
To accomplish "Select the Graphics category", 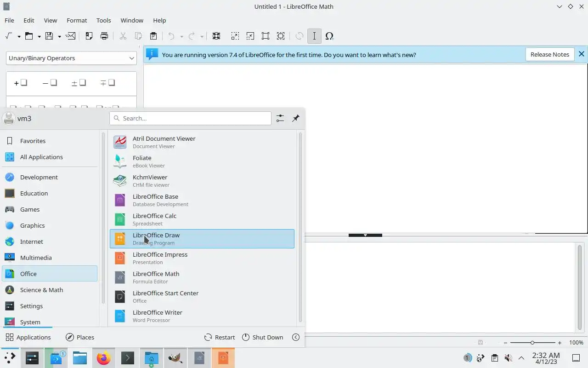I will [50, 225].
